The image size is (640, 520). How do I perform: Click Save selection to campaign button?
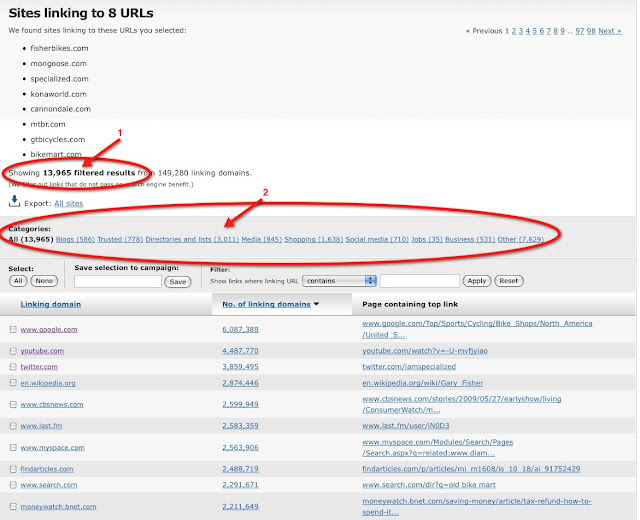pos(178,282)
